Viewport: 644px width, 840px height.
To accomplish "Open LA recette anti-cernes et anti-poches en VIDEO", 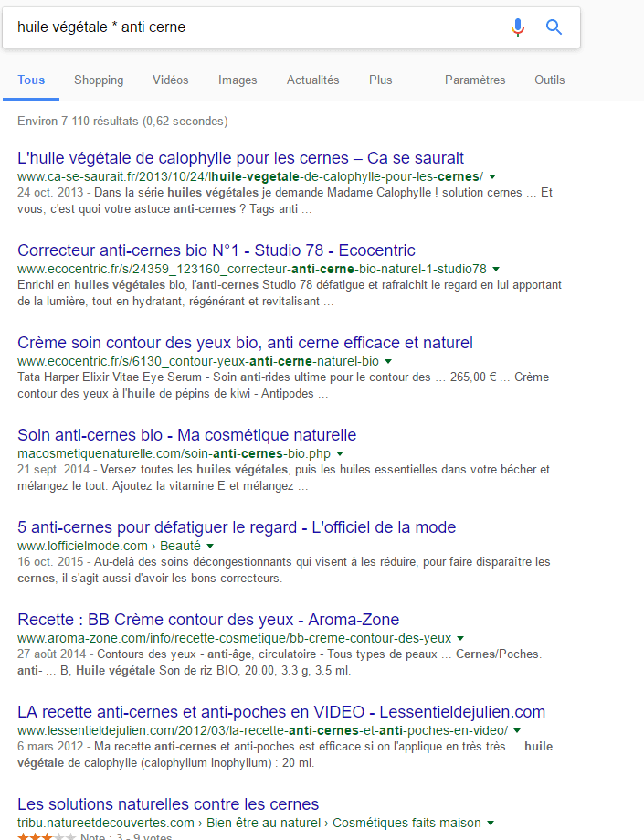I will (x=281, y=711).
